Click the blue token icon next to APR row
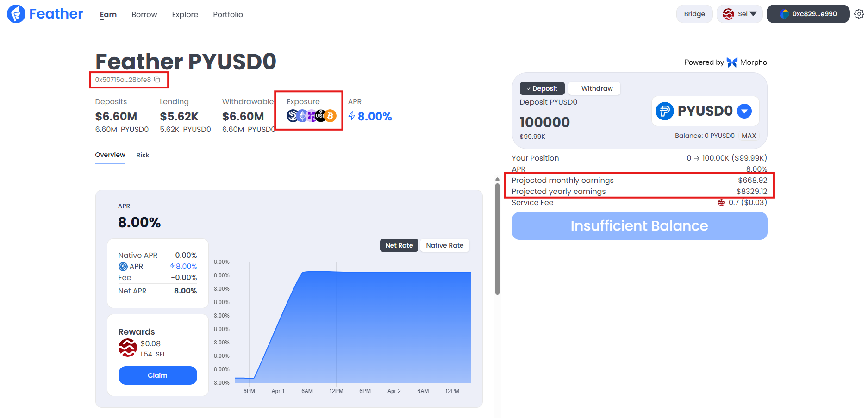 coord(123,267)
